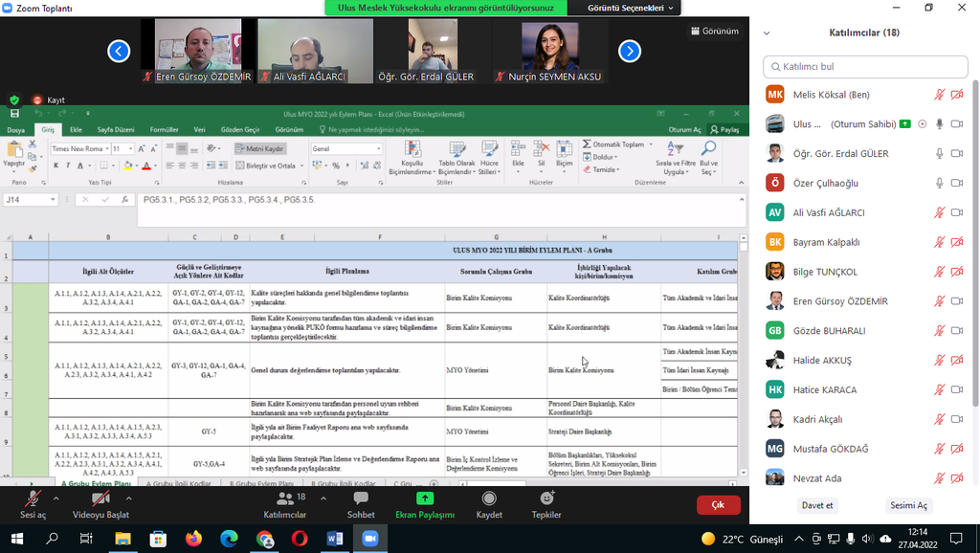
Task: Click Davet et to invite participants
Action: (816, 505)
